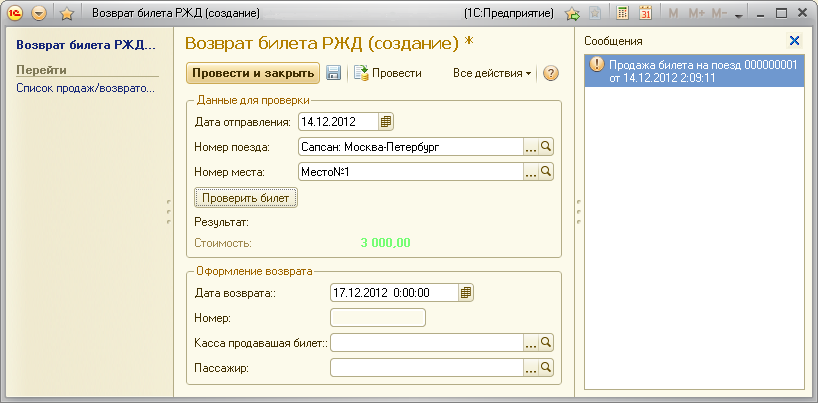Open the magnifier beside the Пассажир field
The height and width of the screenshot is (403, 818).
546,369
